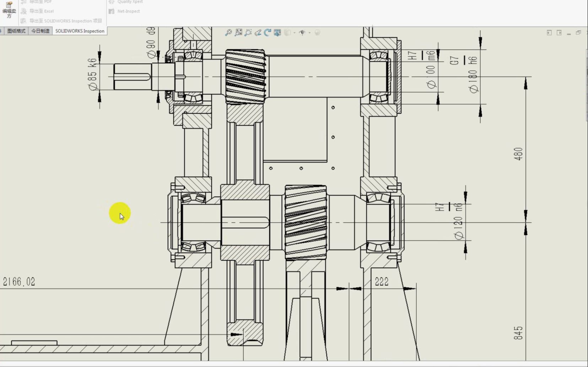Click 导出至 SOLIDWORKS Inspection 项目
This screenshot has width=588, height=367.
point(62,21)
